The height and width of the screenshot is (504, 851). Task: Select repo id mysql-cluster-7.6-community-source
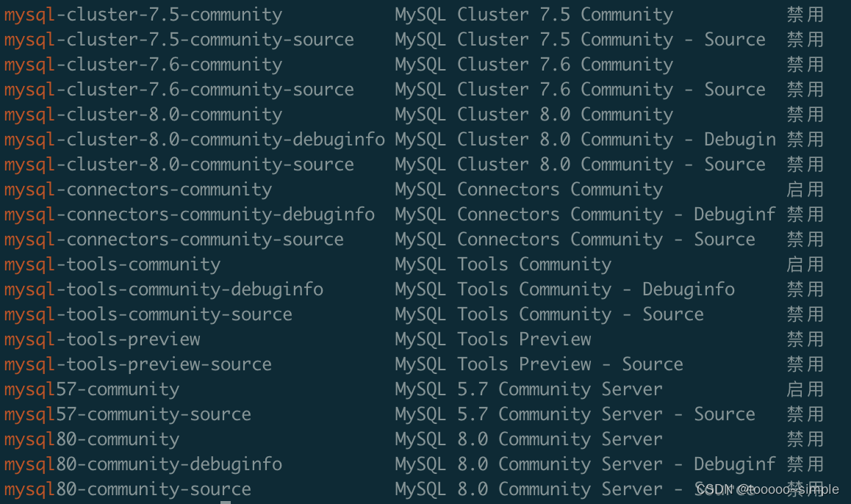(179, 90)
